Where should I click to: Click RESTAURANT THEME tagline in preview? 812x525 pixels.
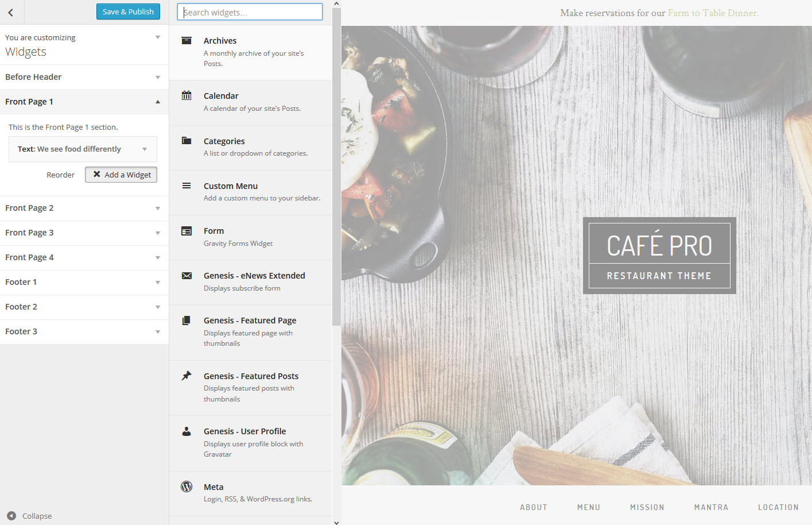[659, 276]
